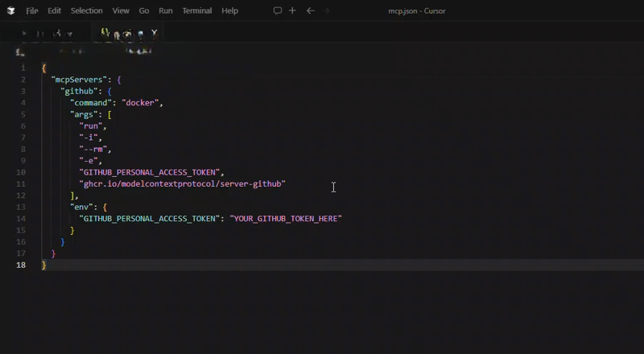Image resolution: width=644 pixels, height=354 pixels.
Task: Open the Edit menu
Action: 54,11
